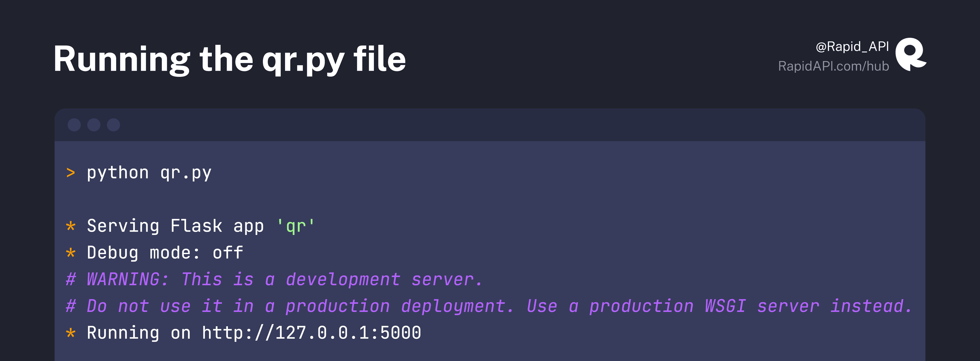The width and height of the screenshot is (980, 361).
Task: Click the 'Serving Flask app' line
Action: [x=190, y=226]
